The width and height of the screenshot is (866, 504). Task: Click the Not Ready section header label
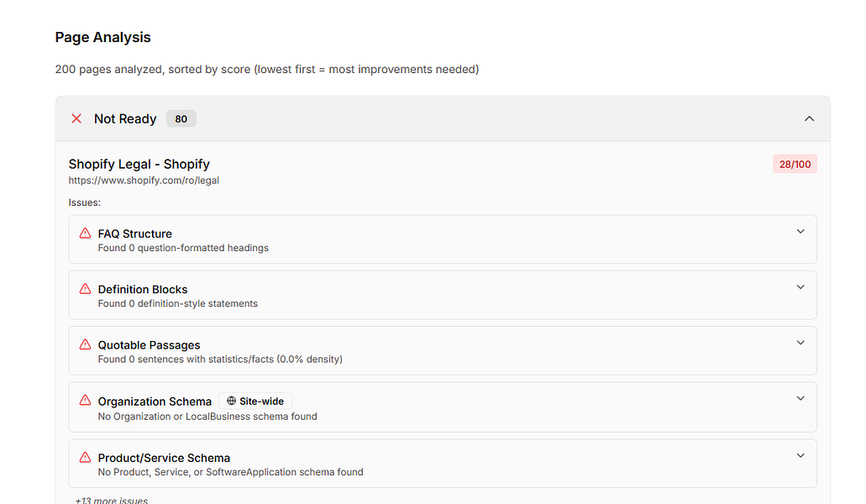coord(125,119)
